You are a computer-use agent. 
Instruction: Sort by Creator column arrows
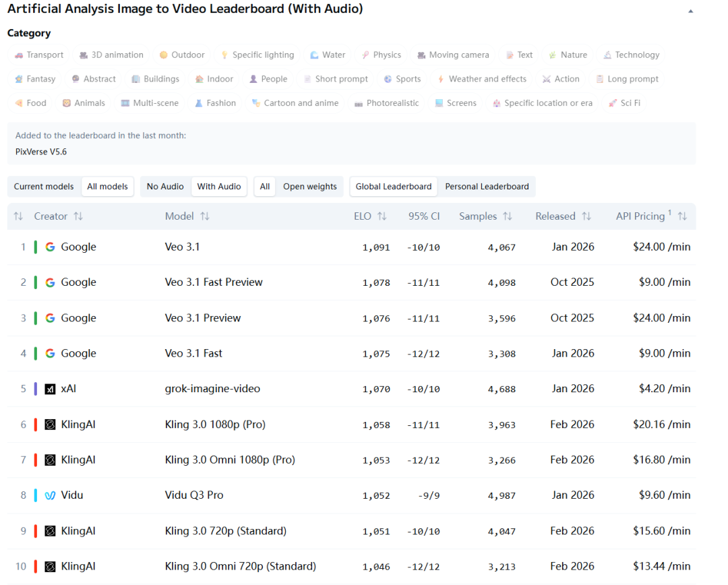[78, 216]
